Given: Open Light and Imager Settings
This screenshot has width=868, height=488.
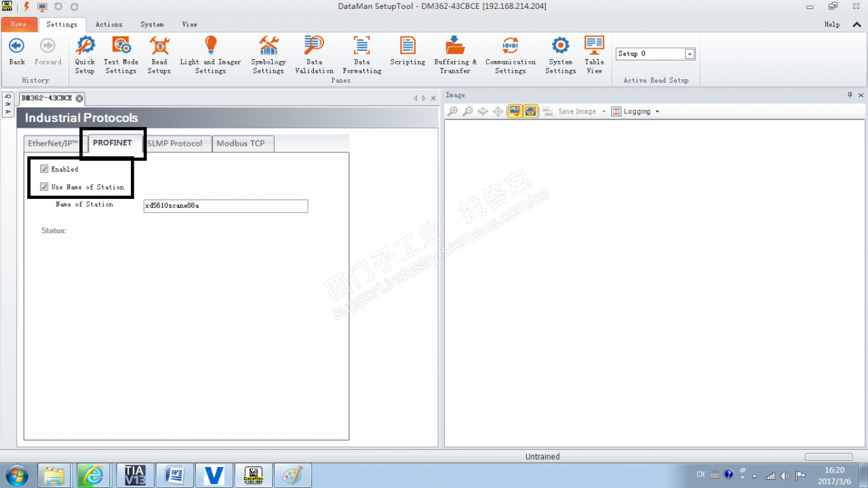Looking at the screenshot, I should (210, 55).
